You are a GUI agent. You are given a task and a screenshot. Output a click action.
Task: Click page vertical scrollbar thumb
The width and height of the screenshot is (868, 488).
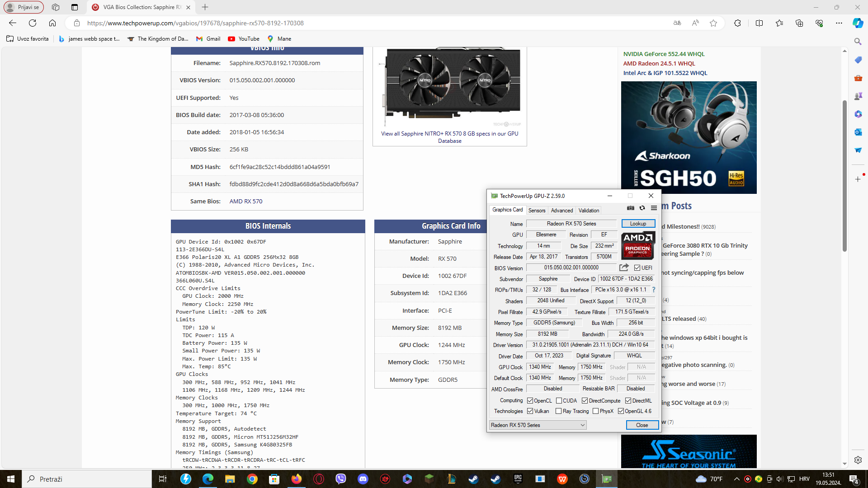[x=844, y=176]
